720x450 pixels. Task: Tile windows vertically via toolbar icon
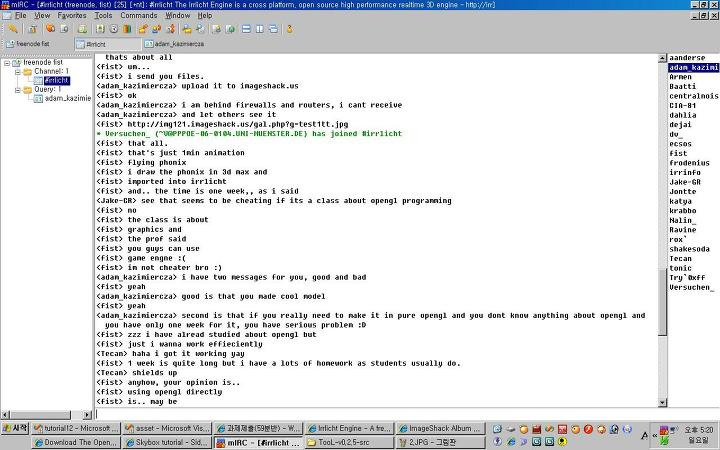tap(260, 29)
